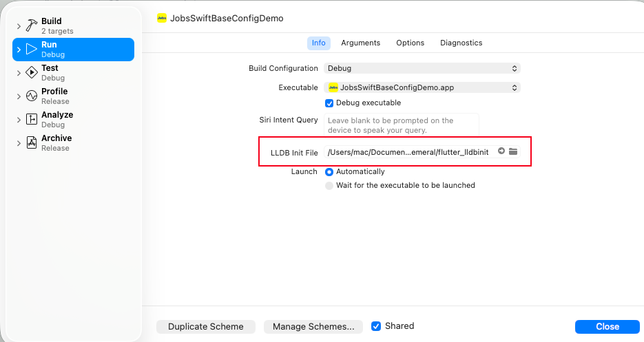
Task: Open the Executable popup menu
Action: 422,87
